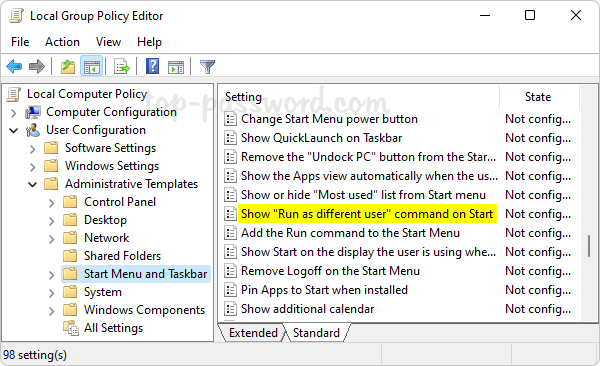Toggle the Show/Hide Action Pane icon
Image resolution: width=600 pixels, height=366 pixels.
coord(176,67)
